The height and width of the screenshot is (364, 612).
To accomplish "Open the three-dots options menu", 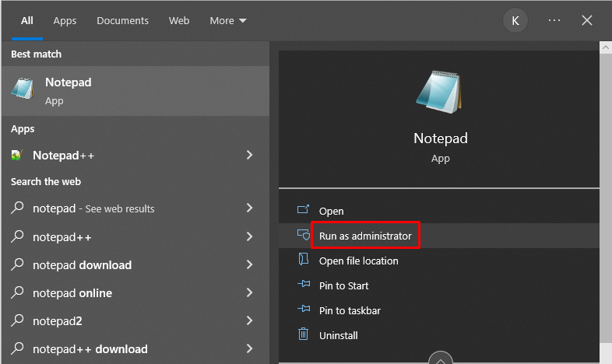I will coord(554,20).
